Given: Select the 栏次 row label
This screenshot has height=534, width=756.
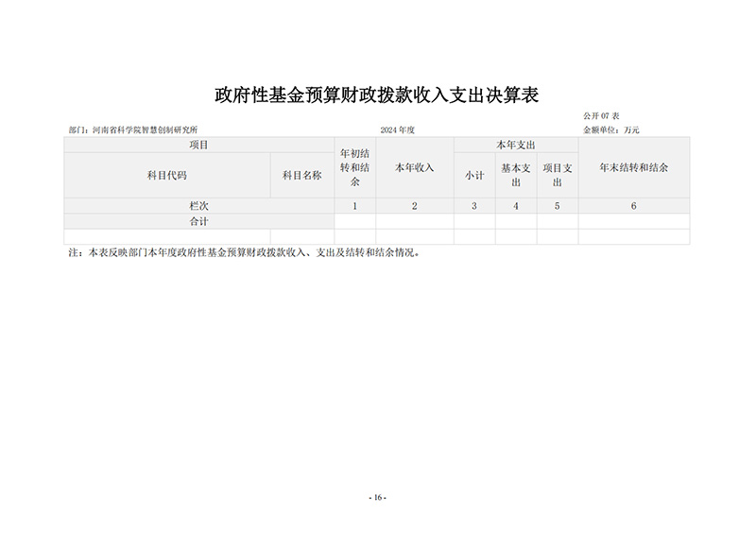Looking at the screenshot, I should click(198, 206).
